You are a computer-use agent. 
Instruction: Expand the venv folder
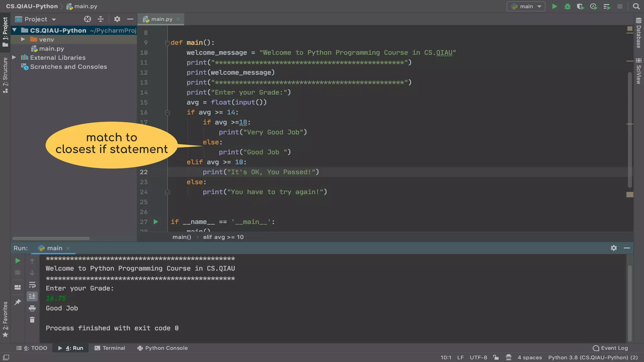(23, 39)
